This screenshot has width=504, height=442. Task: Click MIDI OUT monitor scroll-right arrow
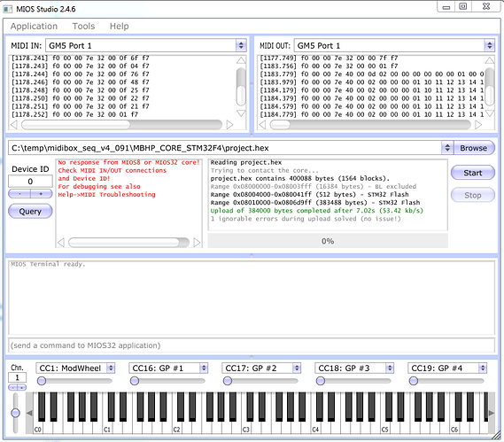478,125
